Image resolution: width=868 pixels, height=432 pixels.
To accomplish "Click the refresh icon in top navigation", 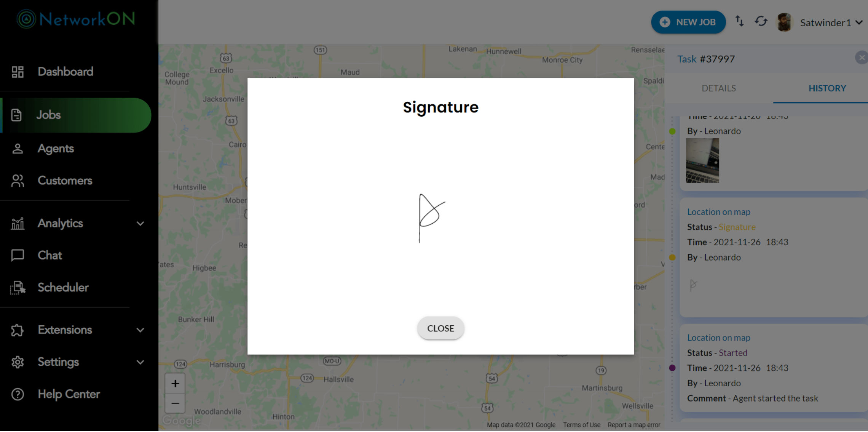I will tap(761, 21).
